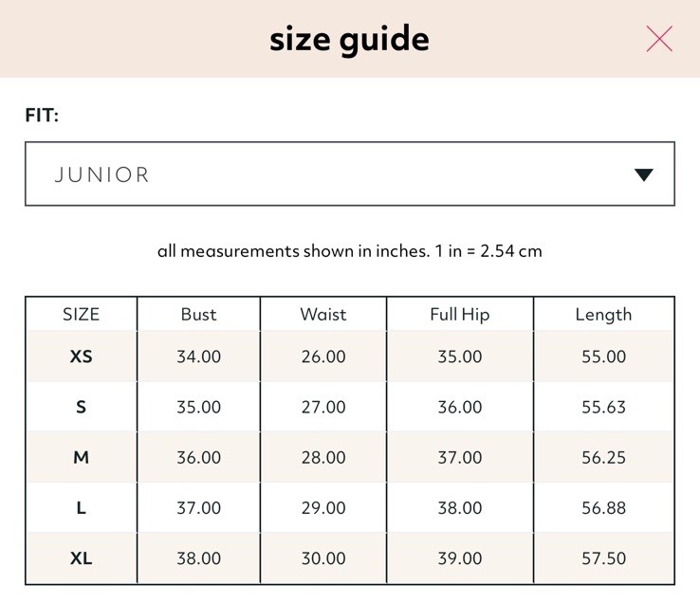Close the size guide with the X icon
The width and height of the screenshot is (700, 603).
coord(659,39)
